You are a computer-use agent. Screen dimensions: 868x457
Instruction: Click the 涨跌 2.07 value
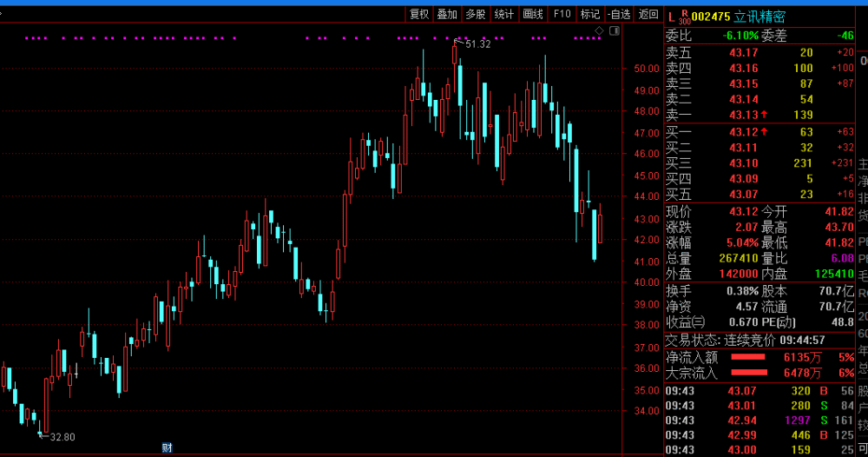pos(746,227)
